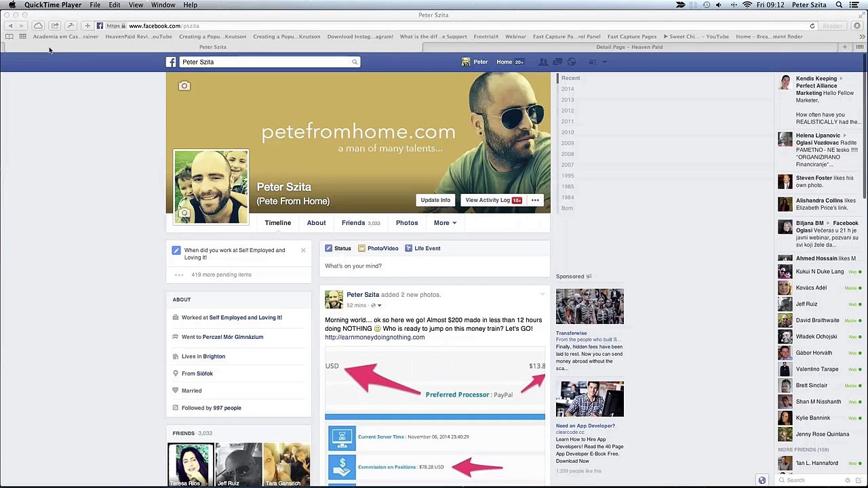Open the three-dots menu on cover photo
This screenshot has width=868, height=488.
[535, 200]
